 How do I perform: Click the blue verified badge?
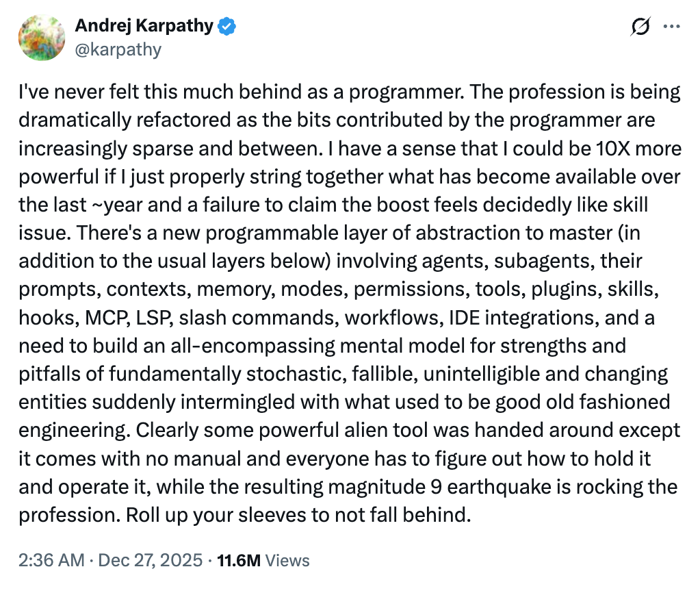click(x=227, y=27)
